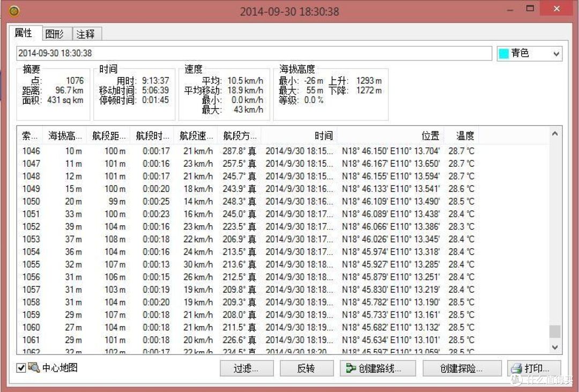This screenshot has width=579, height=392.
Task: Select track point row 1048
Action: coord(248,176)
